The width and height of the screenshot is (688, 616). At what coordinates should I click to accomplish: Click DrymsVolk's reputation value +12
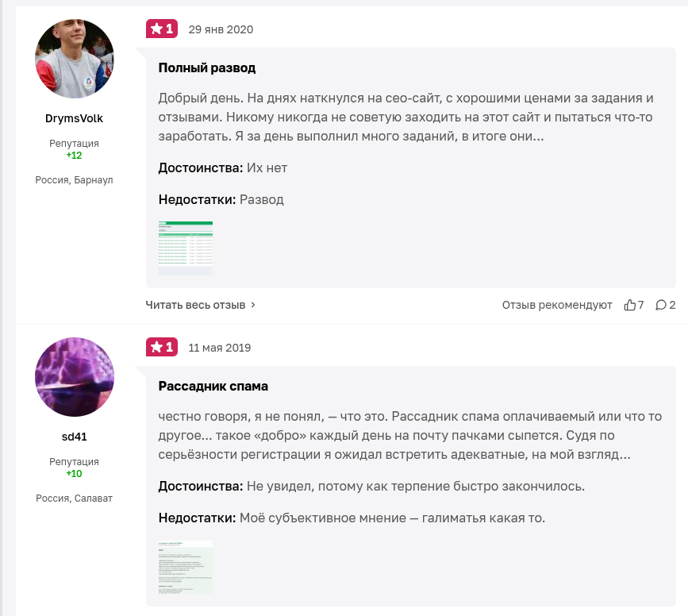tap(75, 156)
